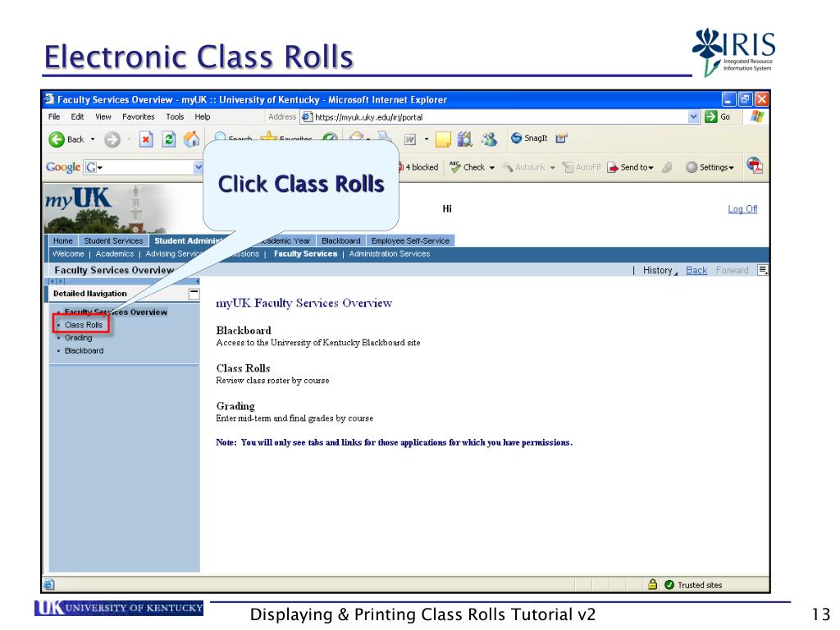Viewport: 840px width, 630px height.
Task: Click the green Back arrow icon
Action: pyautogui.click(x=57, y=139)
